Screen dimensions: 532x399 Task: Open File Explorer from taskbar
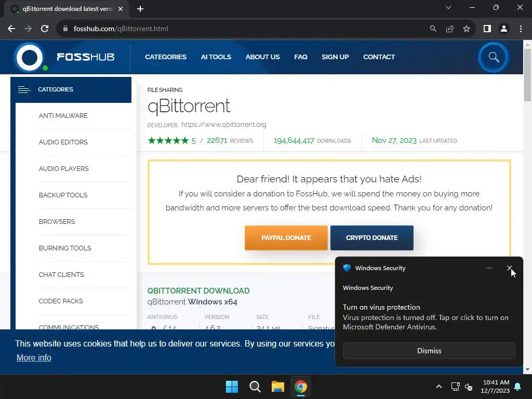tap(277, 387)
